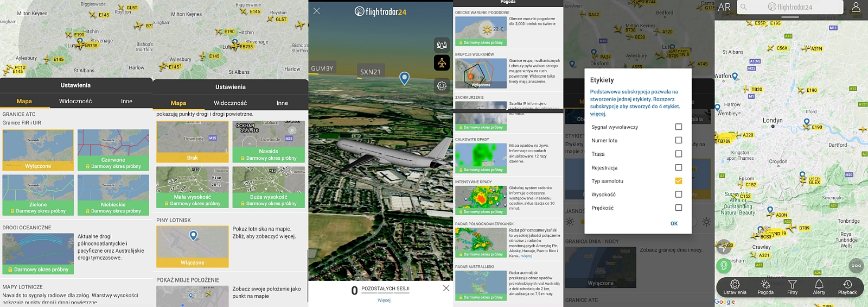Check the Trasa checkbox
The image size is (868, 307).
[678, 154]
